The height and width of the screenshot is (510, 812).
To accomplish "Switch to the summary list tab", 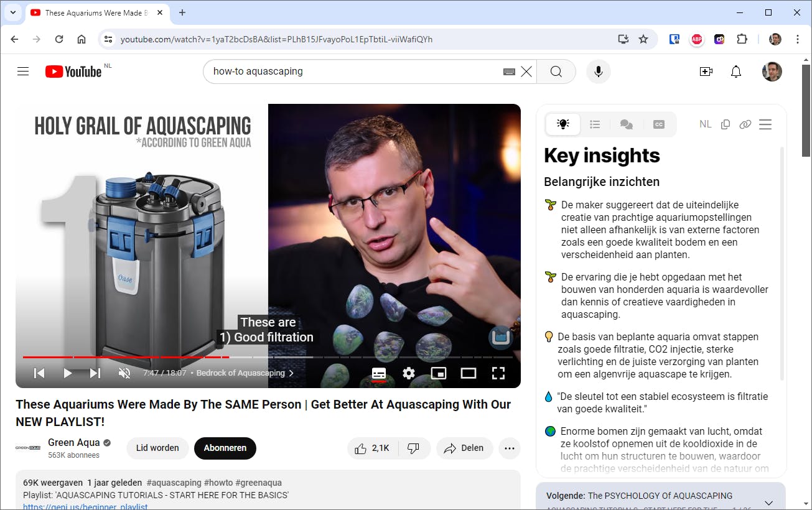I will coord(595,124).
